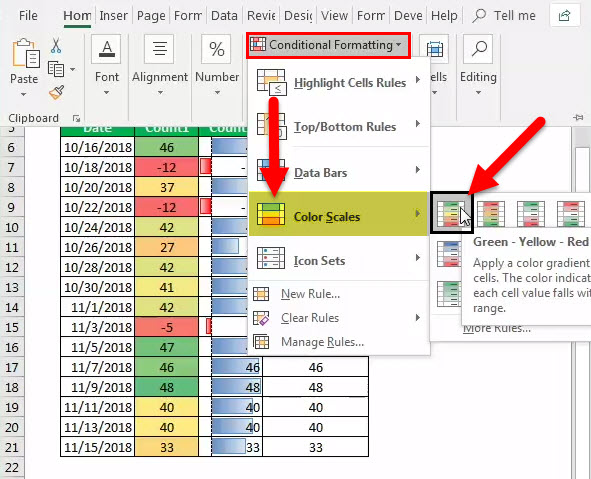
Task: Expand the Copy dropdown arrow
Action: [72, 69]
